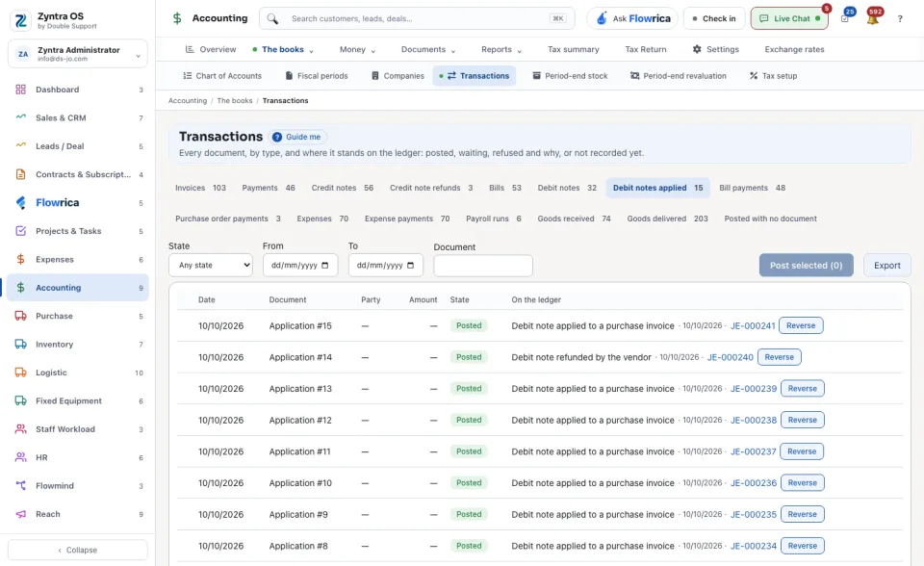Open the Tax setup percent icon

[753, 76]
